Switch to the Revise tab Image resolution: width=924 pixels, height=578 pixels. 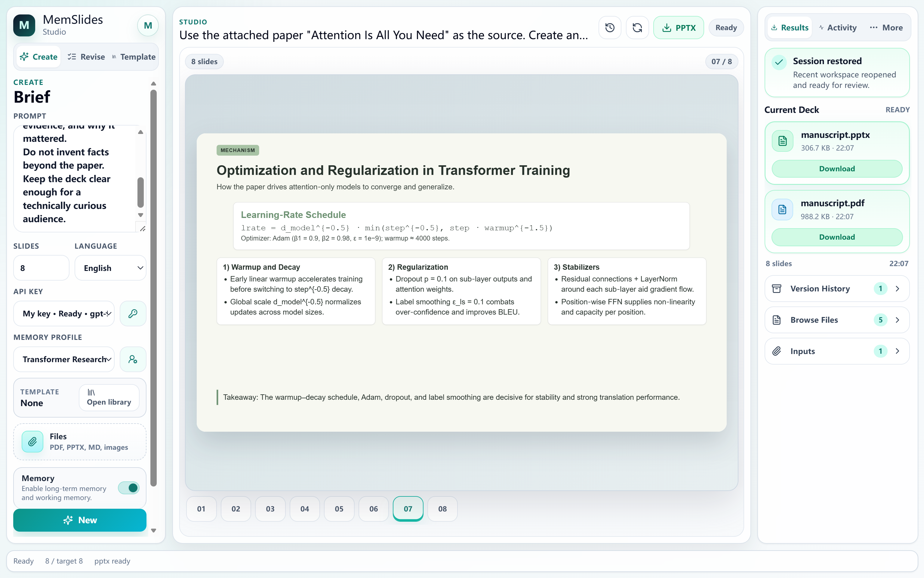86,57
